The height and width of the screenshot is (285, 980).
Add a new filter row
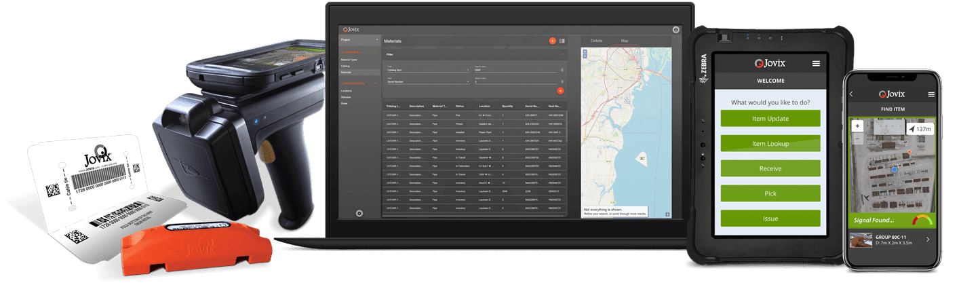(560, 90)
